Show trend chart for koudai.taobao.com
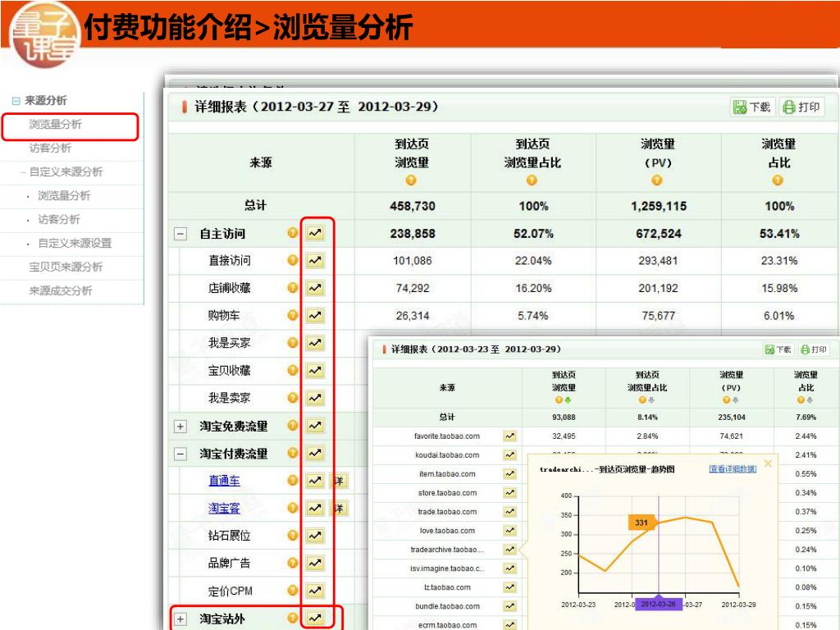840x630 pixels. click(x=509, y=454)
